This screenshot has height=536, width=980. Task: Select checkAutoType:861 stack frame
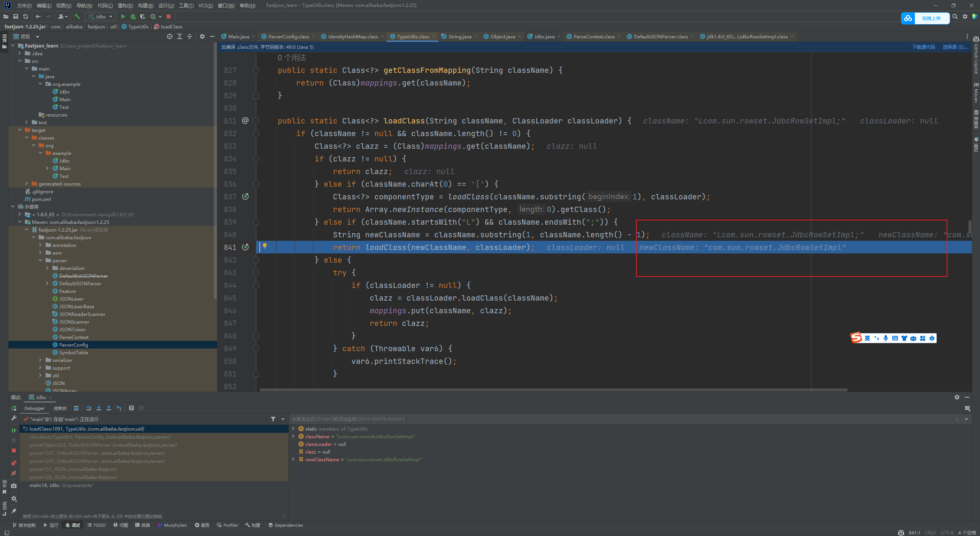click(x=154, y=437)
